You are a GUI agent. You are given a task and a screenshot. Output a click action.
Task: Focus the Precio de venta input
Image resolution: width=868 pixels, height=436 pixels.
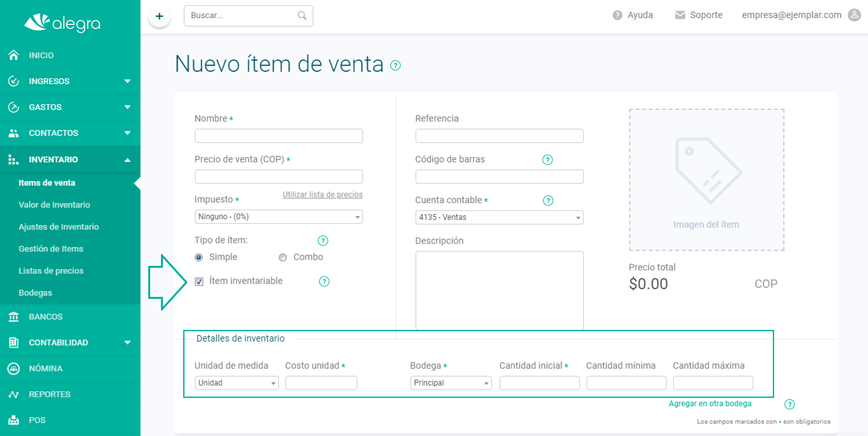pos(279,176)
